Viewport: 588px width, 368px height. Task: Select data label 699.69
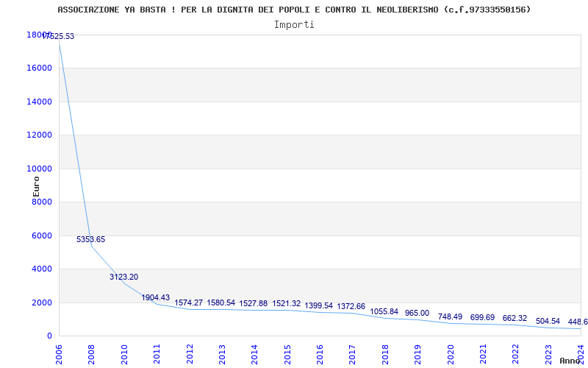coord(483,318)
